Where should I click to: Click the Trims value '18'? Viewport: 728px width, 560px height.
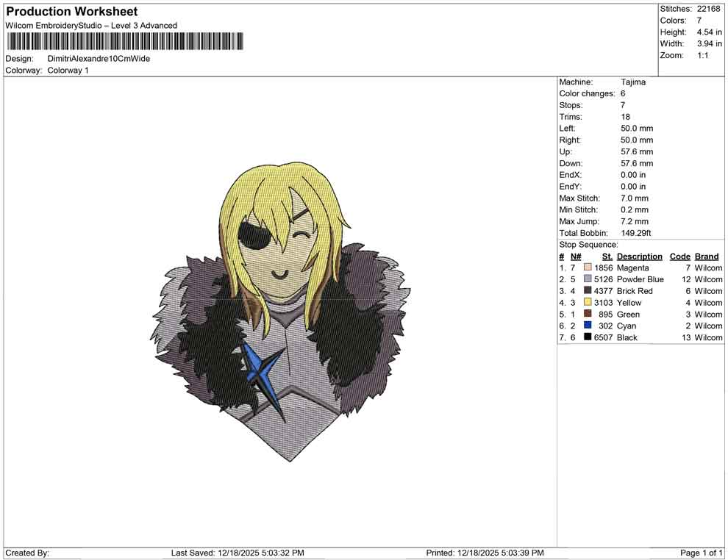tap(625, 117)
